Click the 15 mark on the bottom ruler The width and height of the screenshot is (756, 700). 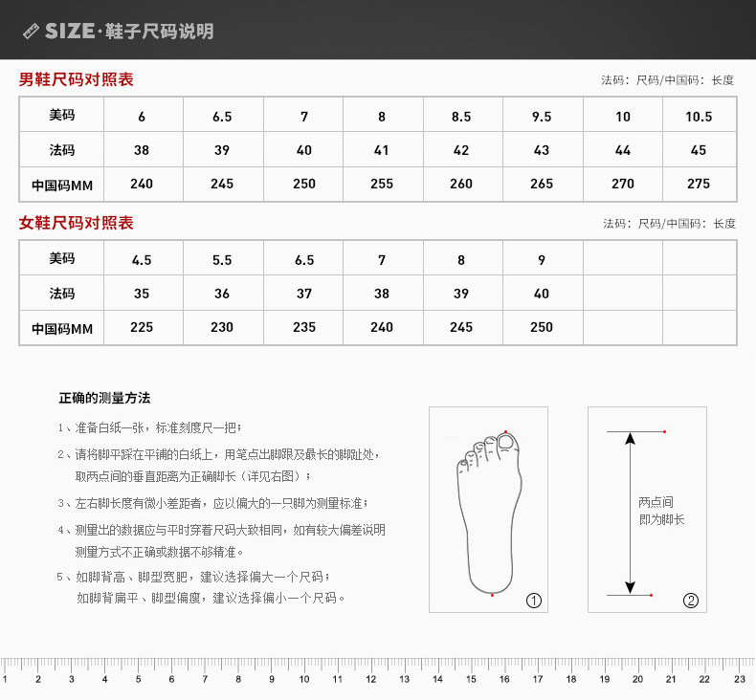(x=471, y=679)
